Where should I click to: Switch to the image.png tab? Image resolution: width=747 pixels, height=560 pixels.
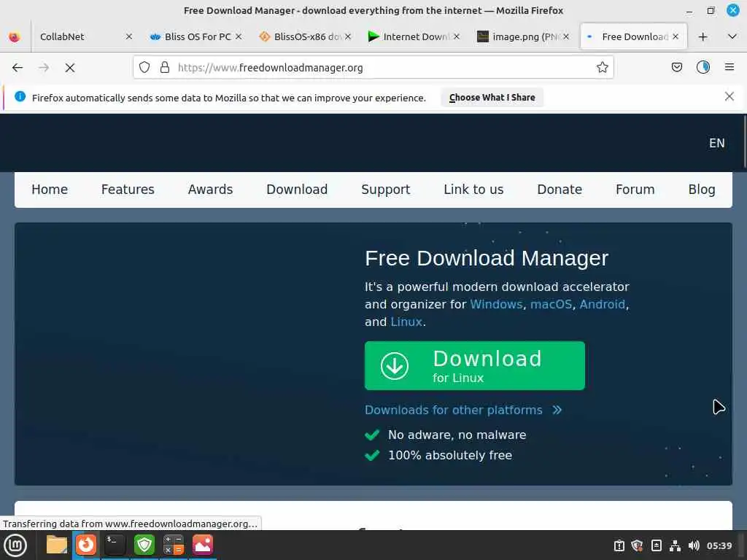coord(522,36)
